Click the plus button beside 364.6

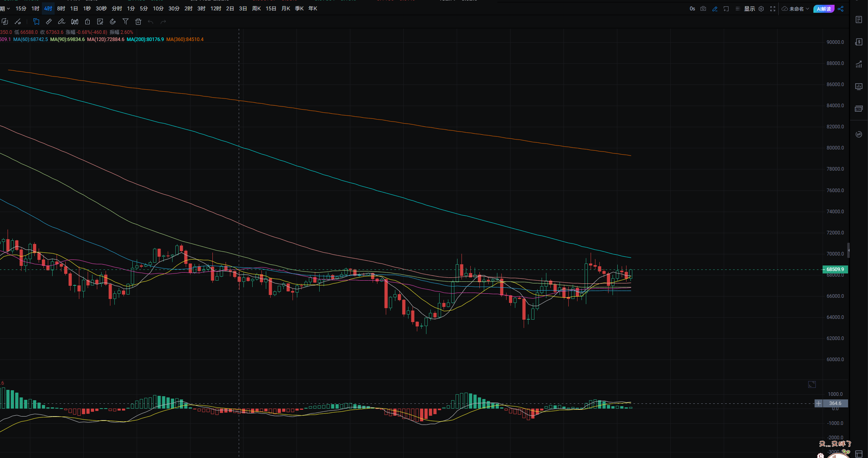coord(819,403)
